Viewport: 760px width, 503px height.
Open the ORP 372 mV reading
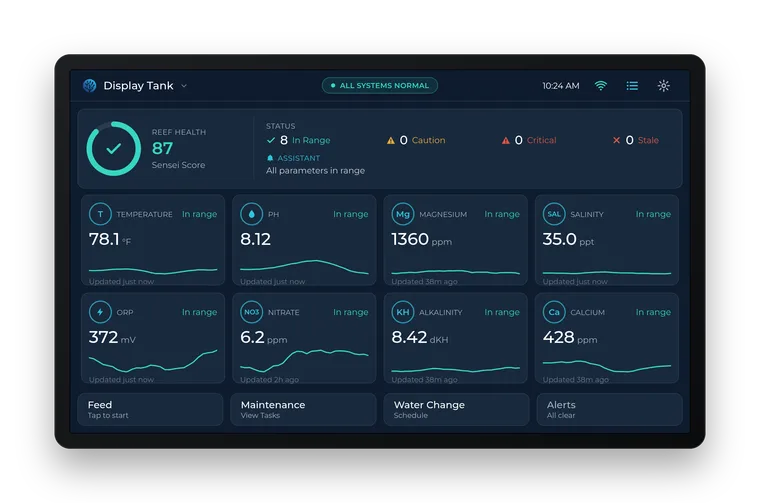tap(112, 337)
